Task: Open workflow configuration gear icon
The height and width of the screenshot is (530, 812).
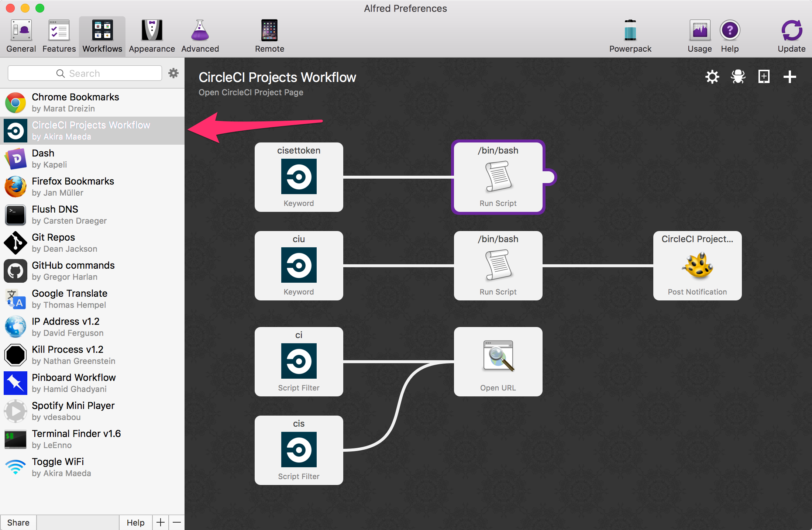Action: coord(712,77)
